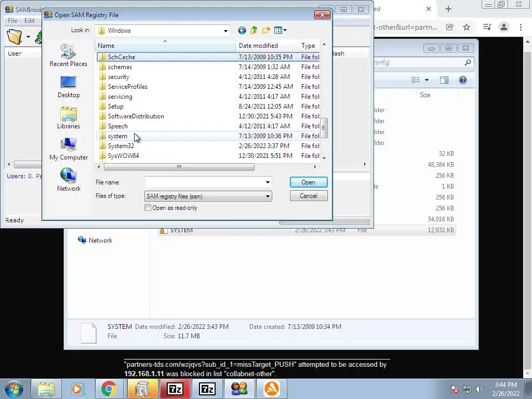Click date and time in taskbar
Viewport: 532px width, 399px height.
tap(506, 389)
